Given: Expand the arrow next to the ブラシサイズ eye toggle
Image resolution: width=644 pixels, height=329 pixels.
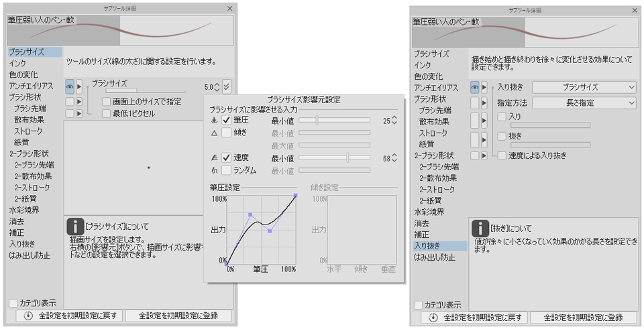Looking at the screenshot, I should (x=79, y=86).
